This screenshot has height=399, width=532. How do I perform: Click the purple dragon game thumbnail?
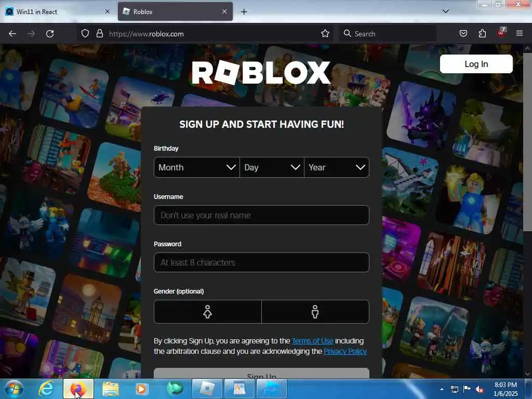[x=421, y=115]
